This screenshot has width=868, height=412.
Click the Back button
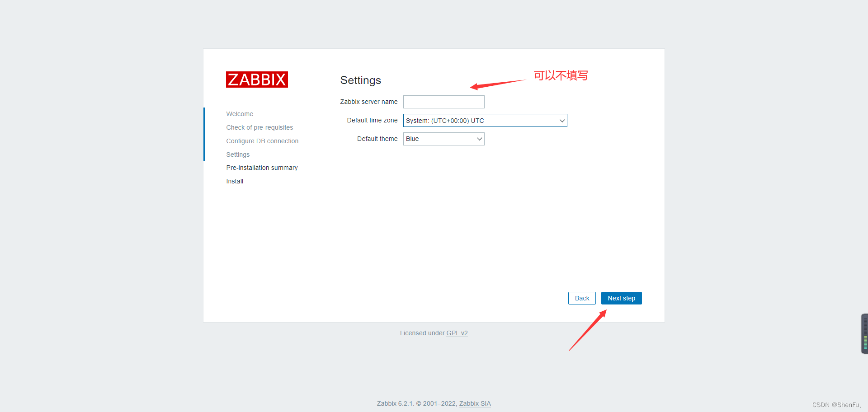click(x=582, y=298)
